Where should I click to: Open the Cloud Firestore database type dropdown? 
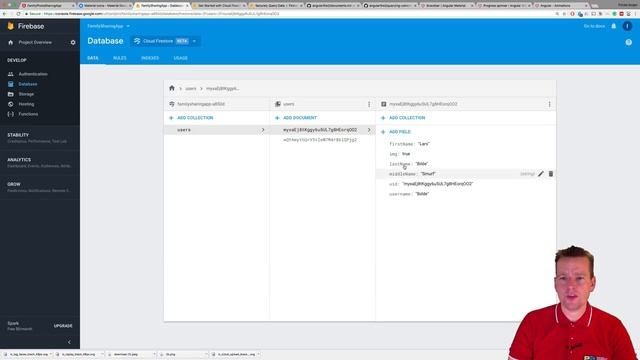[165, 41]
